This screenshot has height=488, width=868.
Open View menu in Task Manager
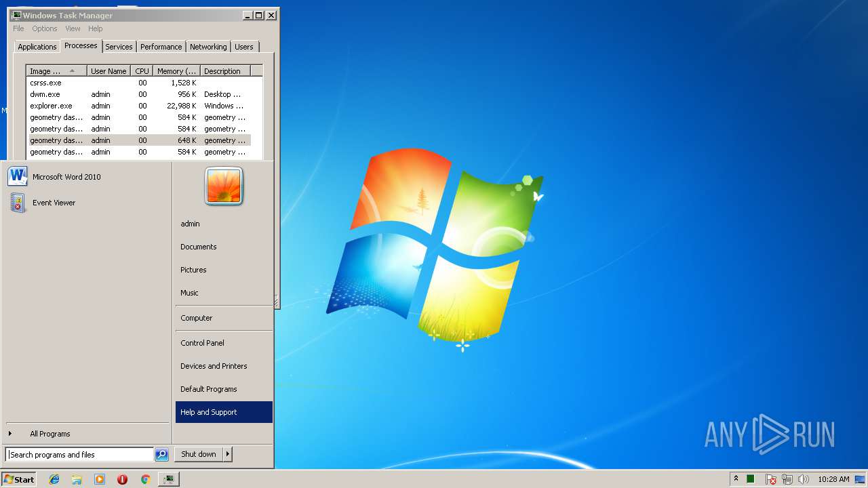coord(73,28)
